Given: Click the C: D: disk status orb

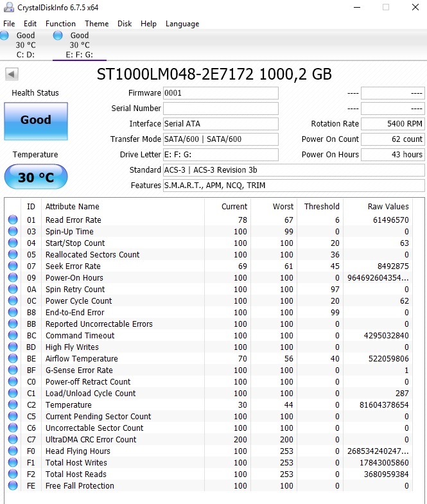Looking at the screenshot, I should tap(4, 36).
